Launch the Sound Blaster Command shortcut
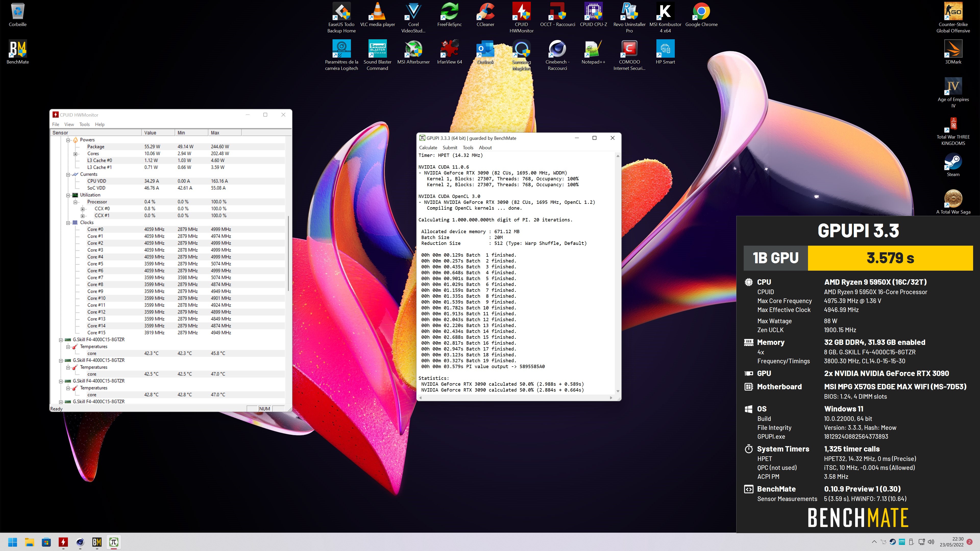The width and height of the screenshot is (980, 551). pyautogui.click(x=377, y=55)
